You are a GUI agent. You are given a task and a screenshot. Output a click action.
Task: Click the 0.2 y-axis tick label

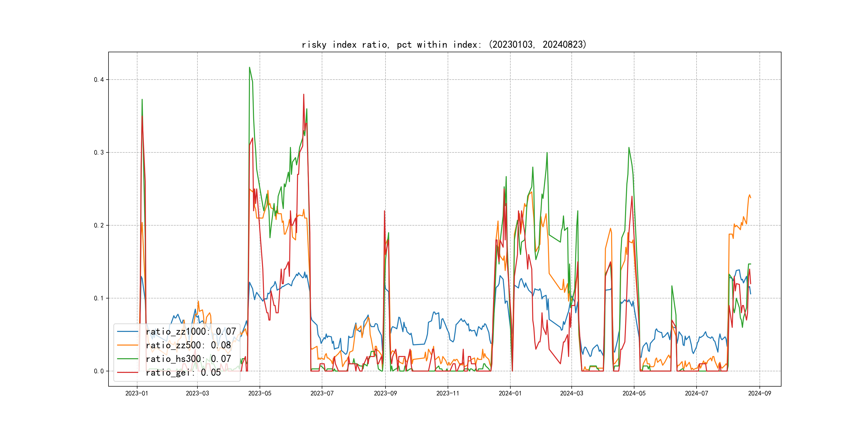[99, 225]
